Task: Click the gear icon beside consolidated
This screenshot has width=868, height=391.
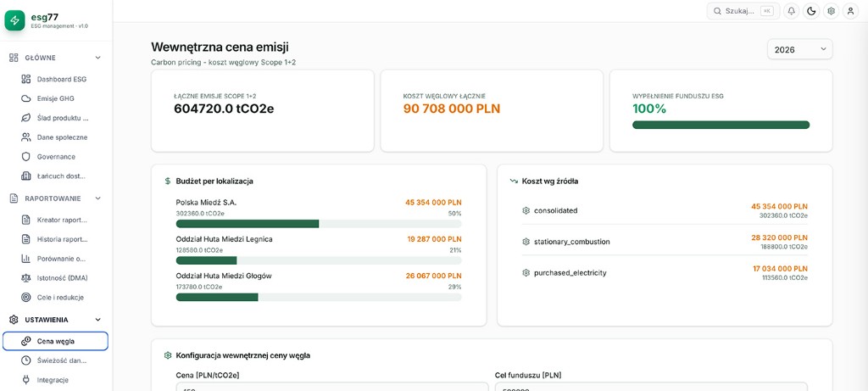Action: click(x=526, y=210)
